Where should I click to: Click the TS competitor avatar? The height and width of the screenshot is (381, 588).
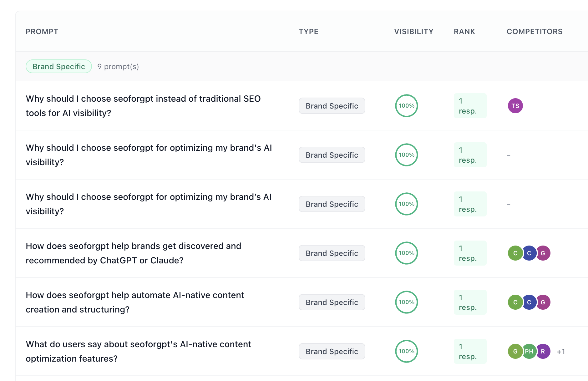point(515,106)
